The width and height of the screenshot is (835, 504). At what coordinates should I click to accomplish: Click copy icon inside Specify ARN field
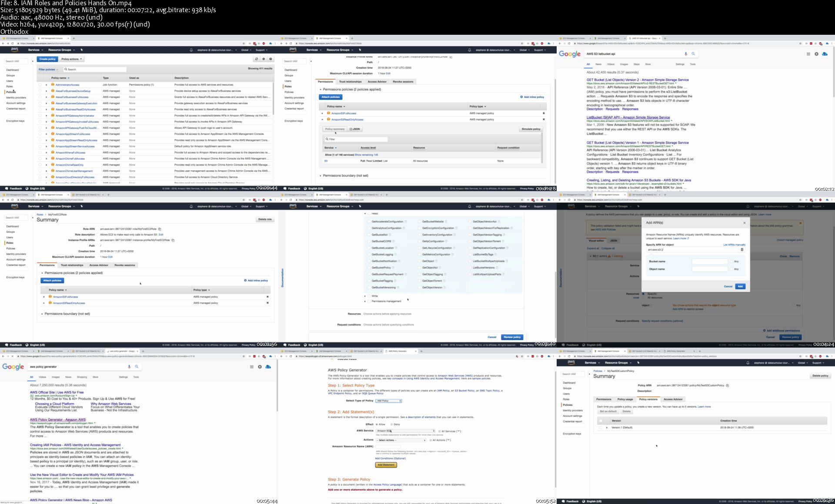point(742,249)
